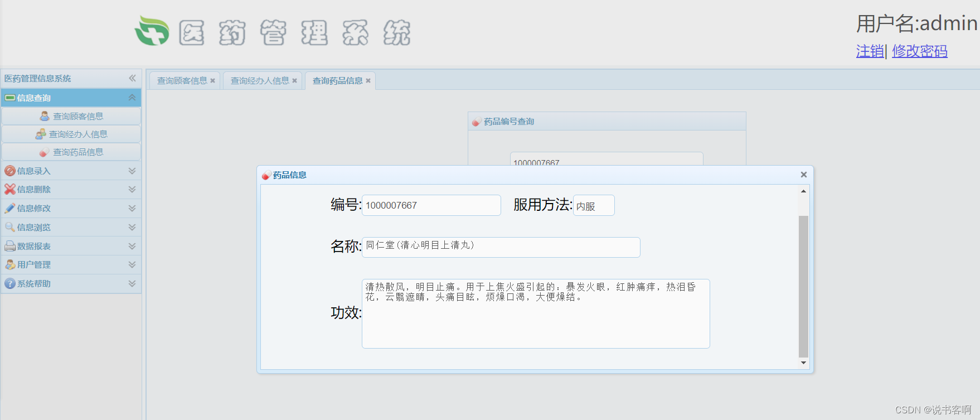Screen dimensions: 980x420
Task: Click the dialog scrollbar down arrow
Action: point(803,363)
